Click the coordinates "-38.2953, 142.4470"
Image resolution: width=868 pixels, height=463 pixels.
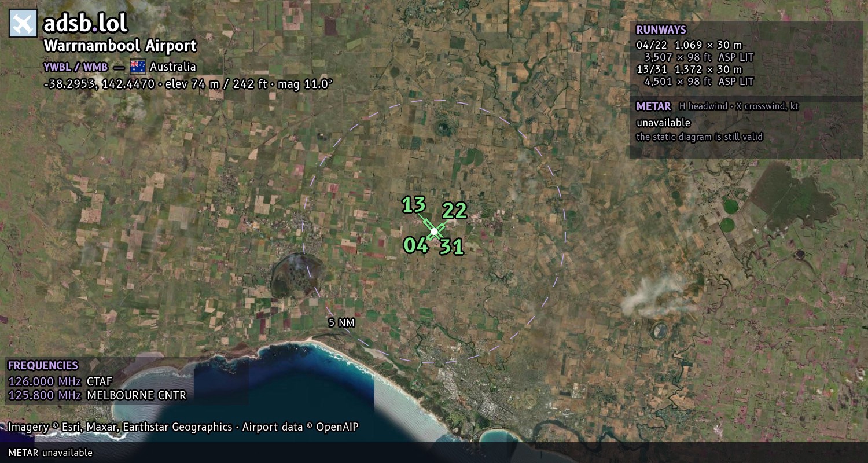100,84
